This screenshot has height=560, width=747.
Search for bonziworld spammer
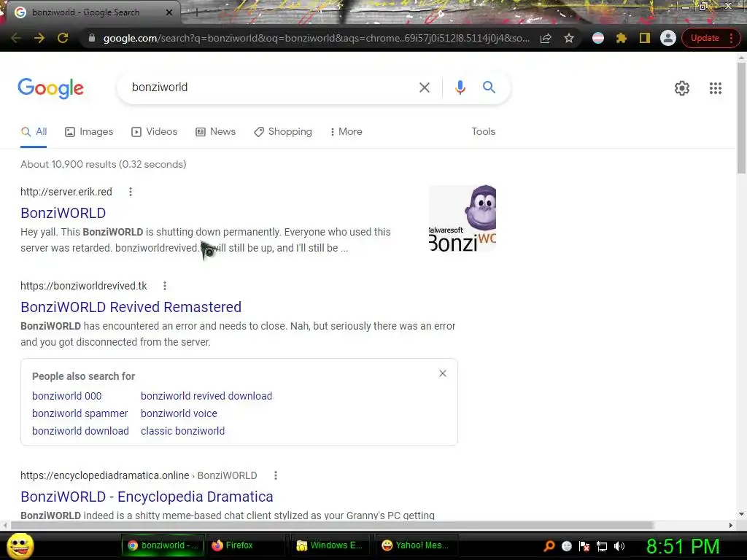coord(80,414)
